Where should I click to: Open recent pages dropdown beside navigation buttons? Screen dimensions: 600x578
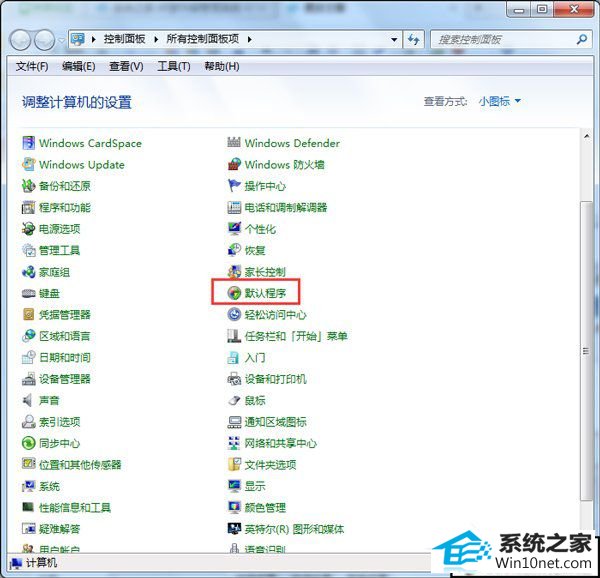point(62,39)
